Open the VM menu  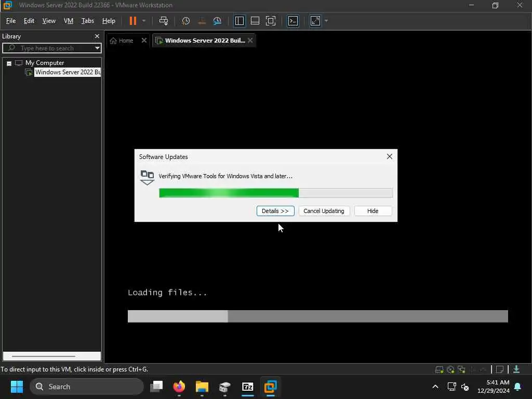click(x=69, y=21)
